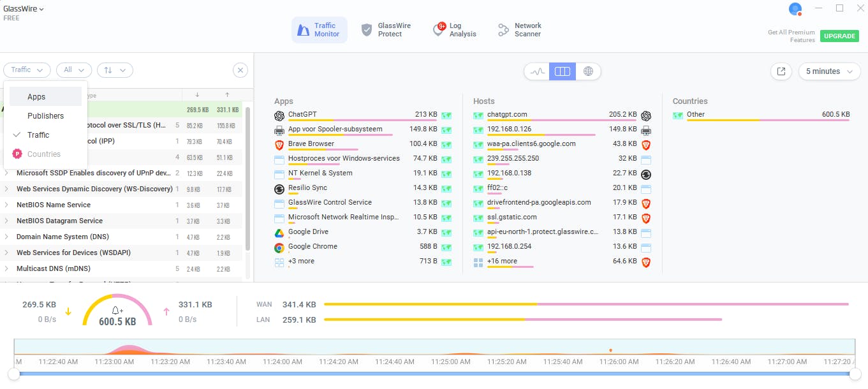Open the 5 minutes time range dropdown

(829, 71)
